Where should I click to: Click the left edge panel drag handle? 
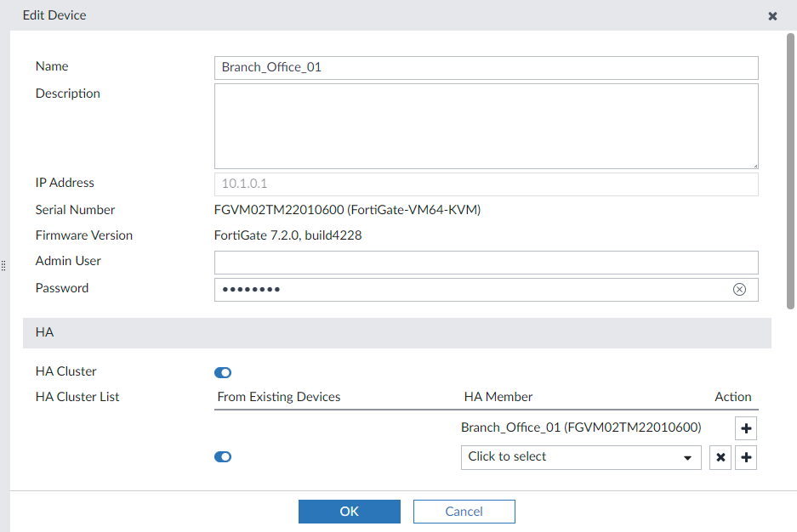(3, 266)
